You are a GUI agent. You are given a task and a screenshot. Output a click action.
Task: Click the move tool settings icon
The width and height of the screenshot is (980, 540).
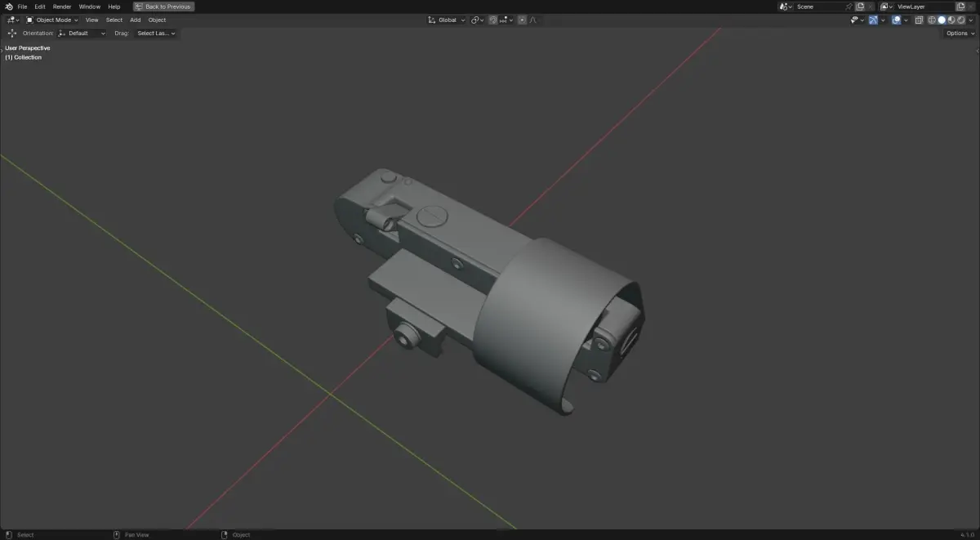(x=12, y=33)
